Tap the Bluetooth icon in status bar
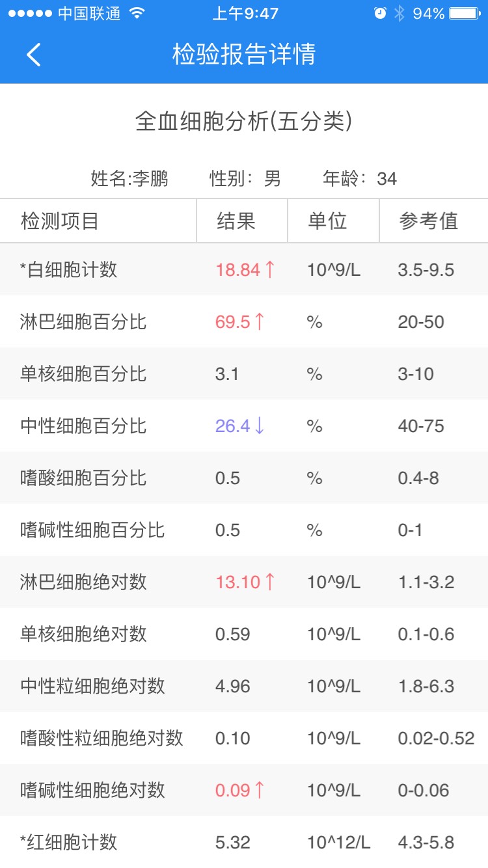 tap(399, 14)
